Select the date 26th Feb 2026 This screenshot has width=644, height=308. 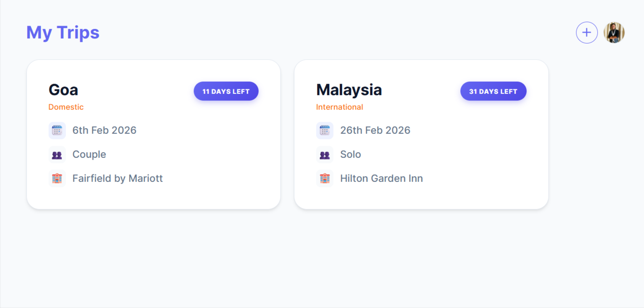click(375, 130)
